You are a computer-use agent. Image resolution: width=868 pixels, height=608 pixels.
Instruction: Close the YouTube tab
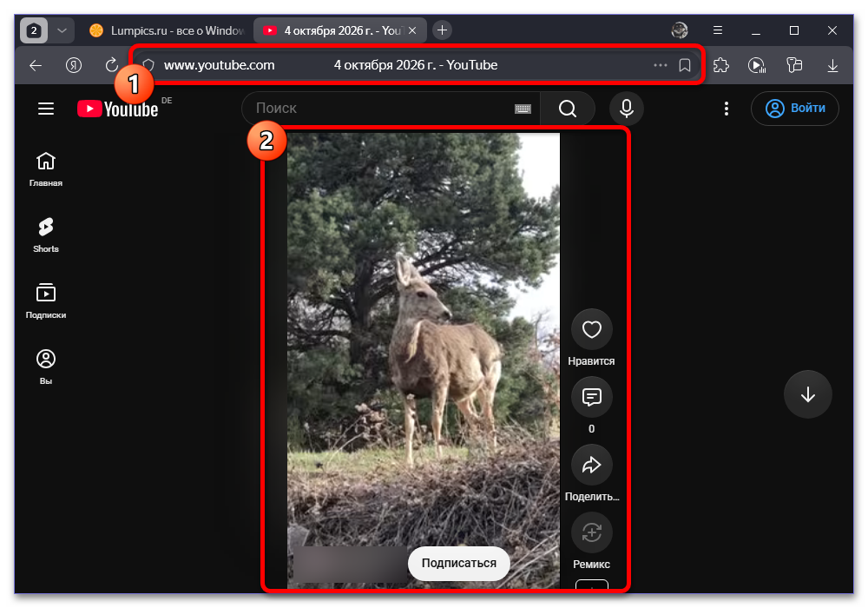[x=412, y=30]
